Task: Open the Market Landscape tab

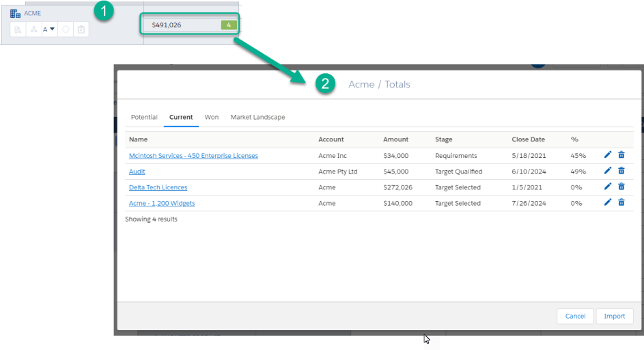Action: 257,118
